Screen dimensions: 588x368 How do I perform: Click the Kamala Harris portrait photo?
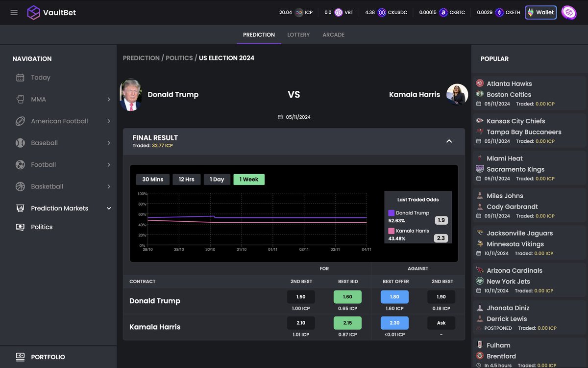click(457, 94)
